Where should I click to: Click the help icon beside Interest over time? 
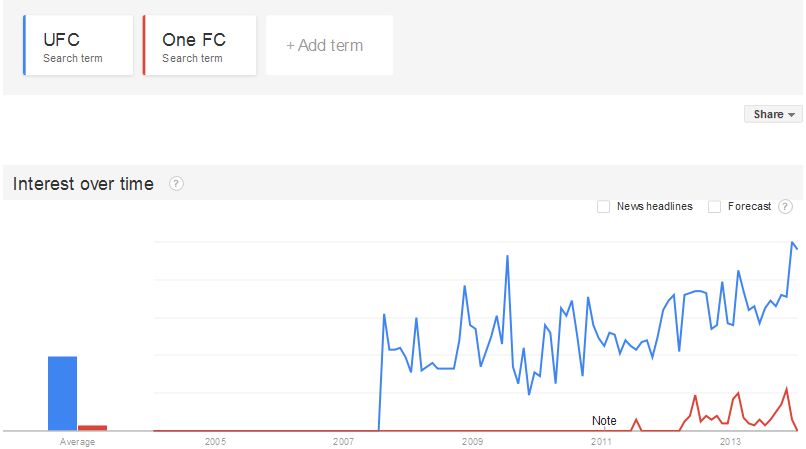pyautogui.click(x=176, y=184)
